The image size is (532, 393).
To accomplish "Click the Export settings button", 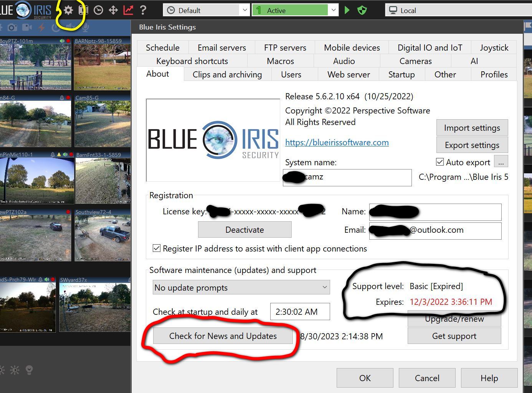I will [472, 145].
